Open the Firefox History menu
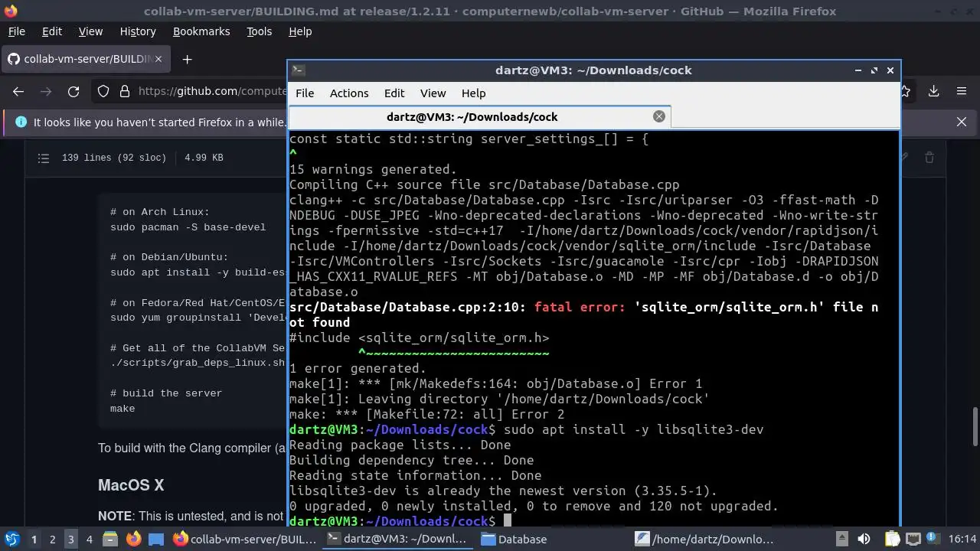 click(x=138, y=31)
